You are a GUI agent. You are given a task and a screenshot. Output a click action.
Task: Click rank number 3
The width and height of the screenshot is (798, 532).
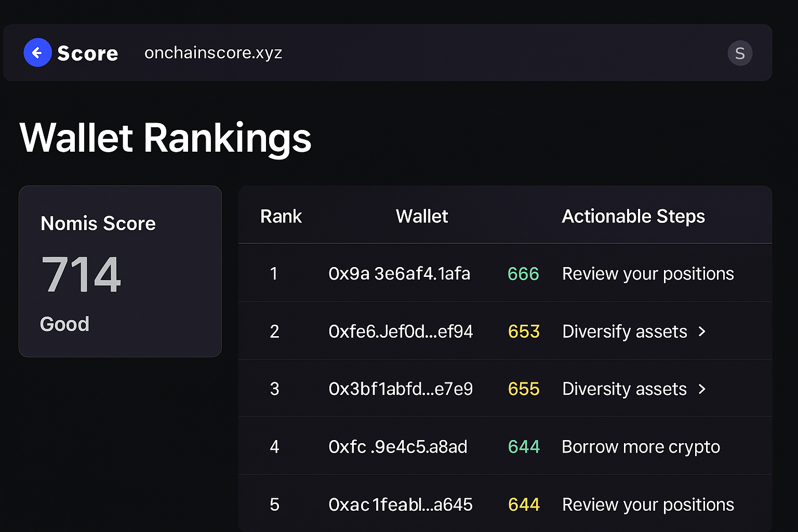point(274,389)
